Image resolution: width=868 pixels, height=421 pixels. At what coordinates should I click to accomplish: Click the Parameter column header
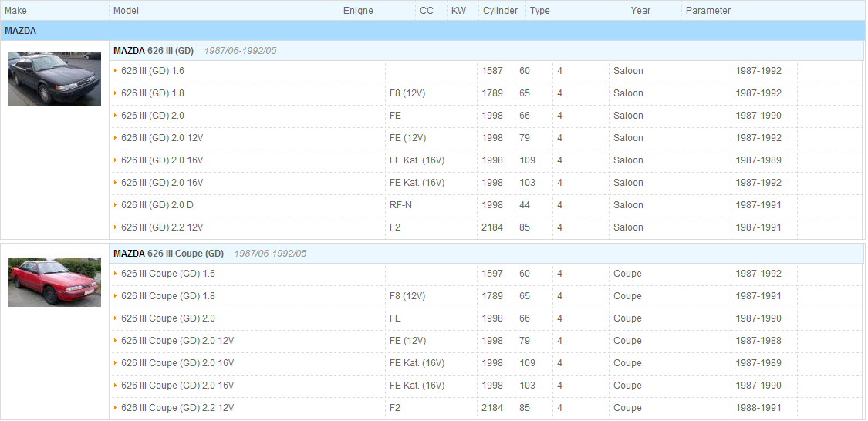708,11
